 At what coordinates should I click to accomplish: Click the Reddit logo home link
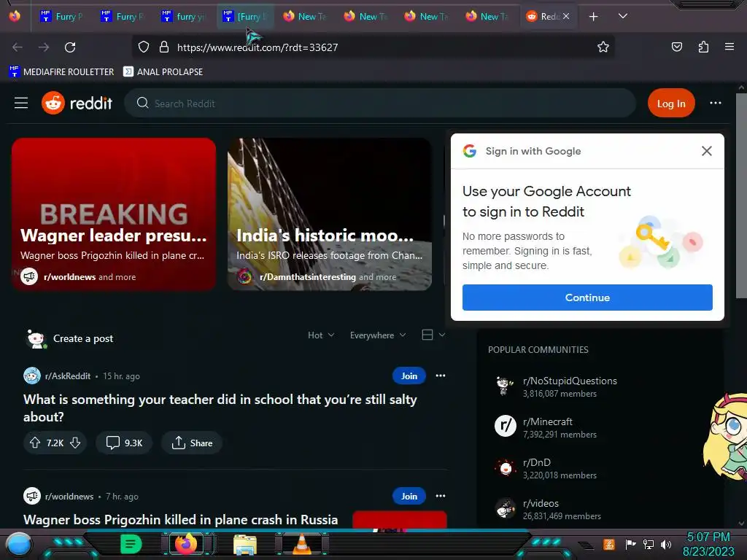(x=77, y=103)
